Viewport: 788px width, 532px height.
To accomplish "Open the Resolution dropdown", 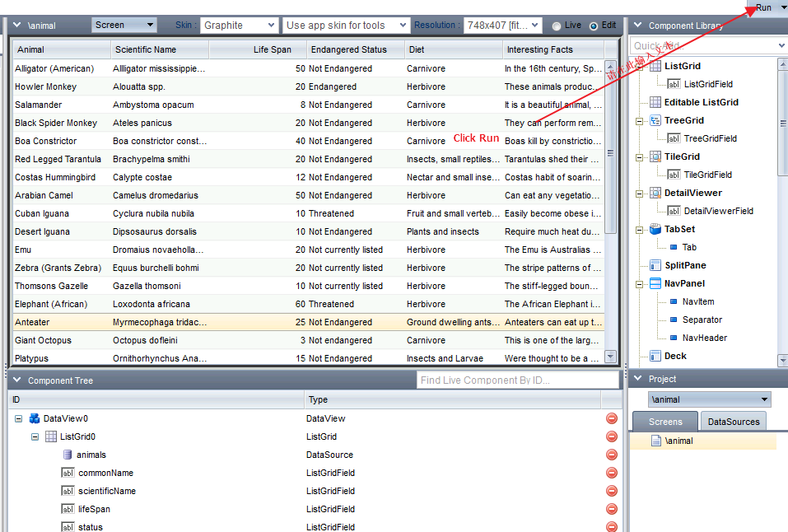I will tap(502, 26).
